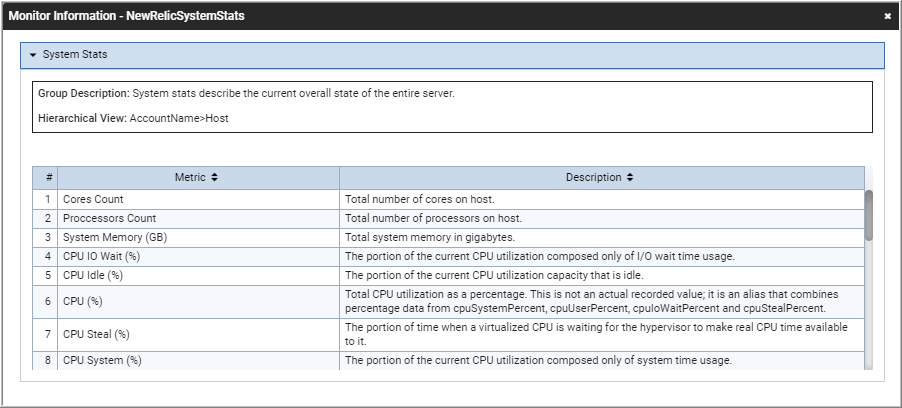Click the Group Description text box
The image size is (902, 408).
pyautogui.click(x=452, y=106)
